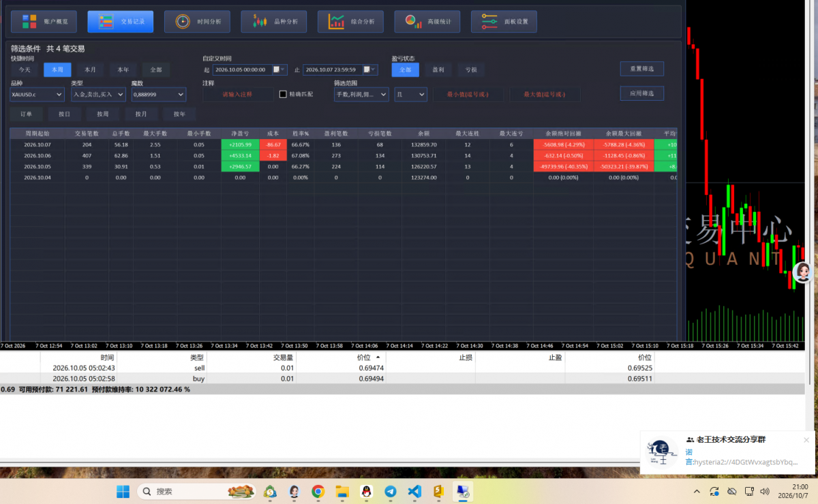Choose the 盈利 profit status filter
818x504 pixels.
point(438,69)
